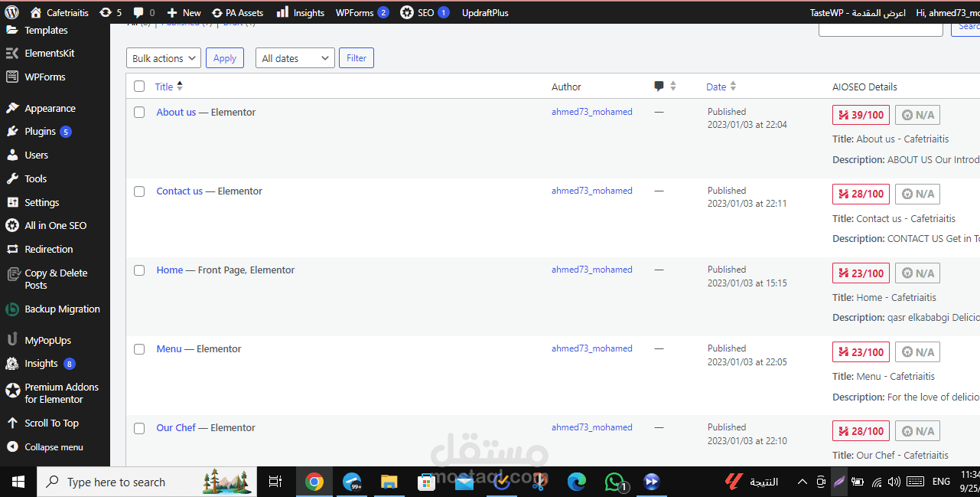The width and height of the screenshot is (980, 497).
Task: Open the SEO admin bar menu
Action: point(425,12)
